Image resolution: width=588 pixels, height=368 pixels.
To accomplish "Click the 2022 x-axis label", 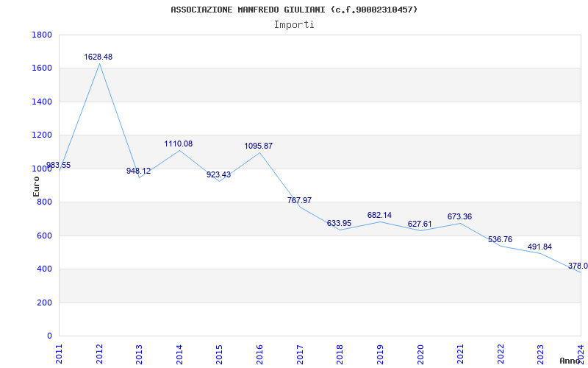I will click(x=501, y=355).
